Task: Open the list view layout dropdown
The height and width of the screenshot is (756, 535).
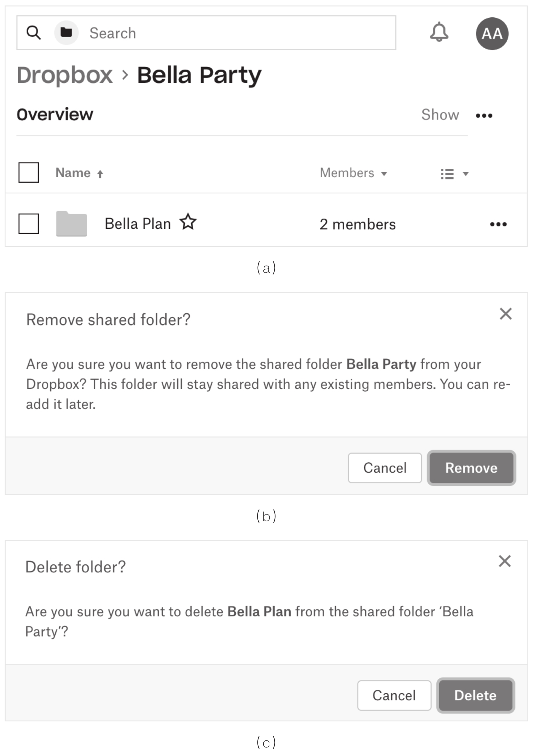Action: tap(454, 173)
